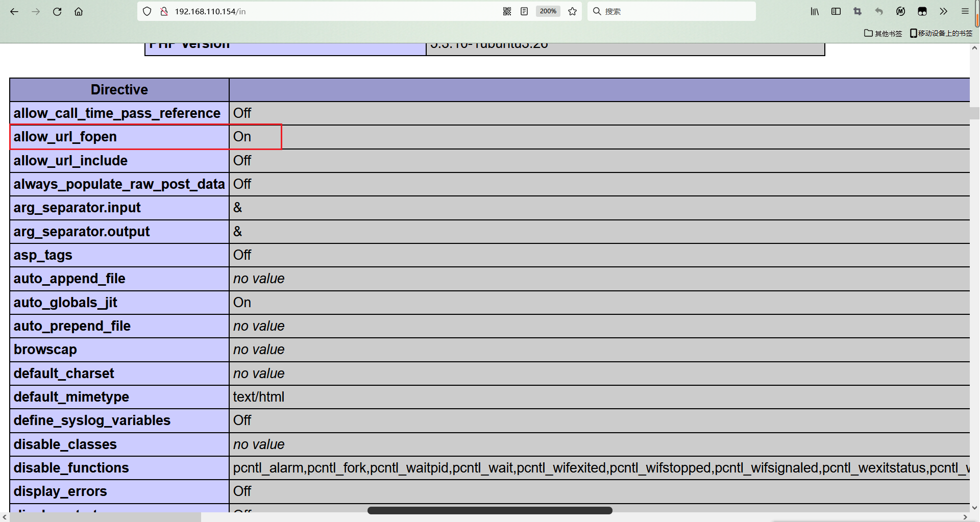Select arg_separator.output directive
This screenshot has width=980, height=522.
[82, 232]
